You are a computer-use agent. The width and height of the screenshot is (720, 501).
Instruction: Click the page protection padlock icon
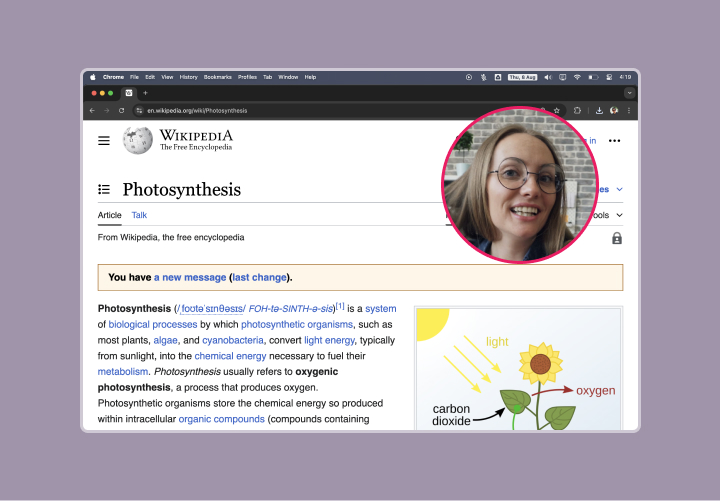point(616,238)
